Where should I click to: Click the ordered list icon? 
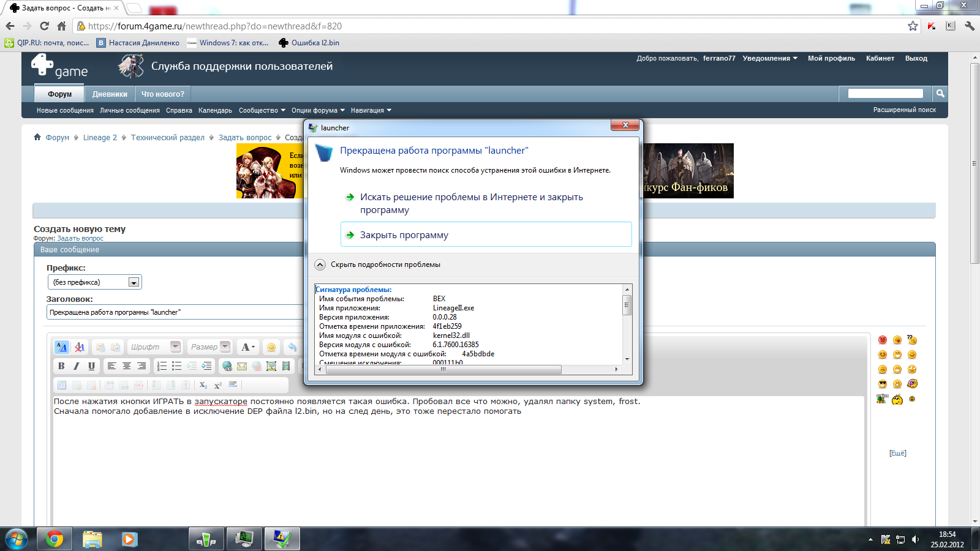[162, 366]
